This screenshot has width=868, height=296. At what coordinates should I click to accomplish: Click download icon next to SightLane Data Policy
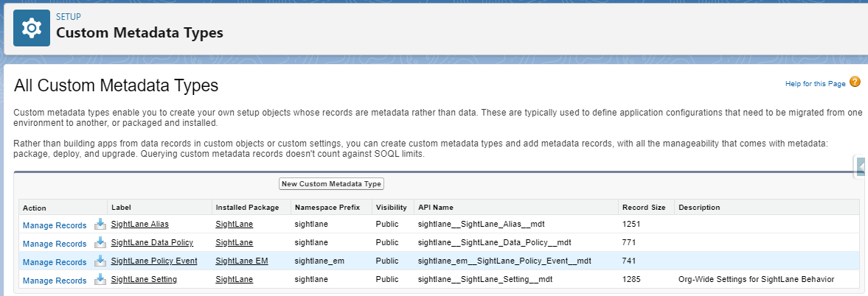point(100,242)
